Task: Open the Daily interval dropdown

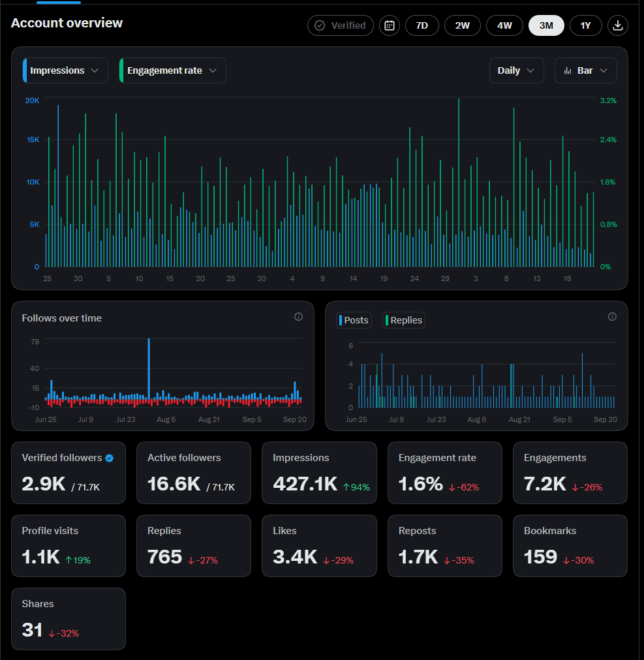Action: (516, 70)
